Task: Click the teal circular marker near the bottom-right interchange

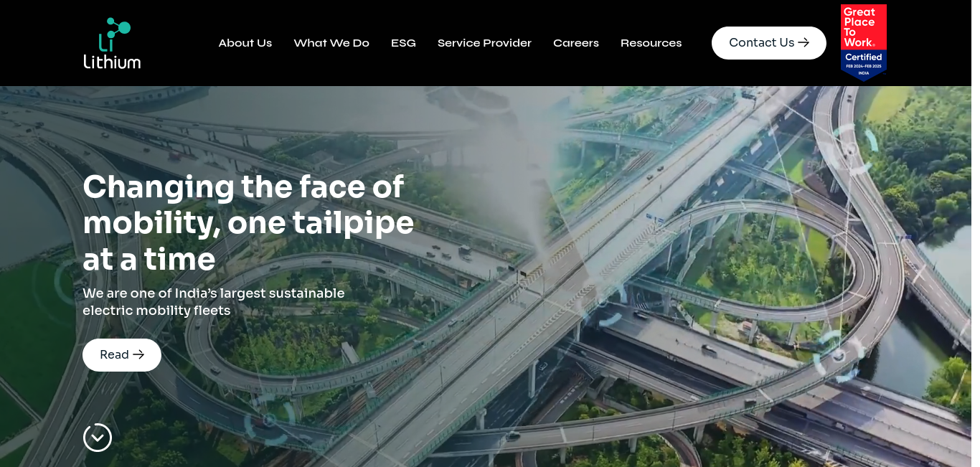Action: [838, 356]
